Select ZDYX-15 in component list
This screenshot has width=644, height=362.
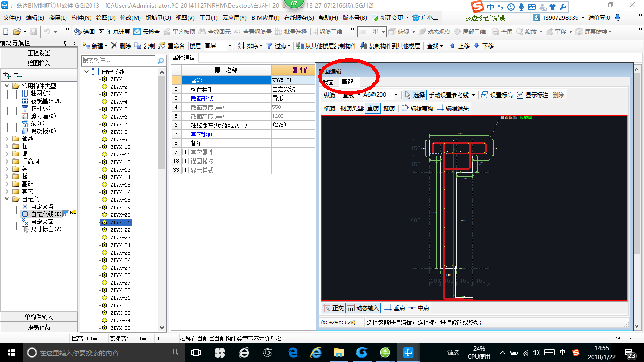(120, 185)
